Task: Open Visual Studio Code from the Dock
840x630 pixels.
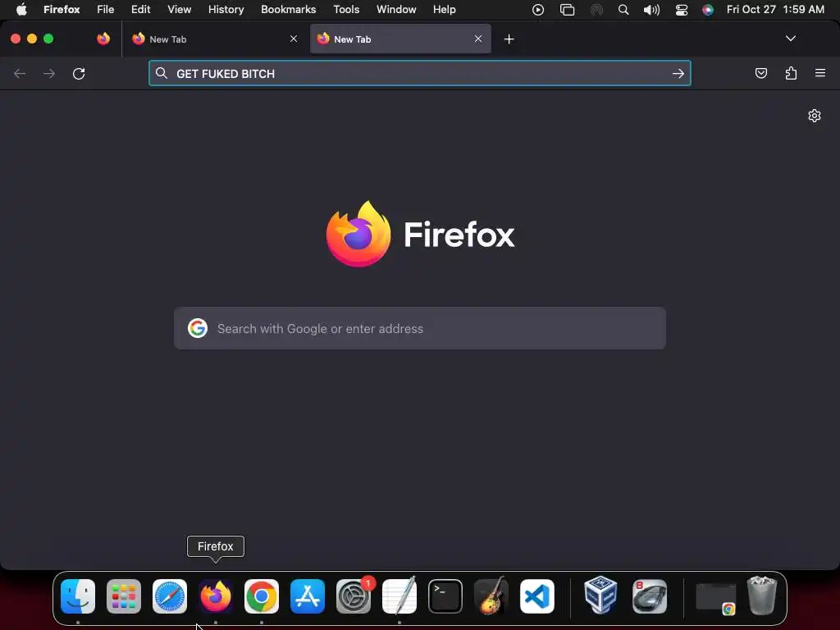Action: pyautogui.click(x=536, y=596)
